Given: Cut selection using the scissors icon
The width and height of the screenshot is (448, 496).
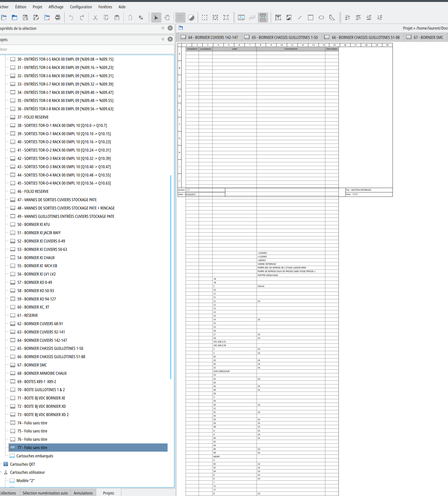Looking at the screenshot, I should click(95, 17).
